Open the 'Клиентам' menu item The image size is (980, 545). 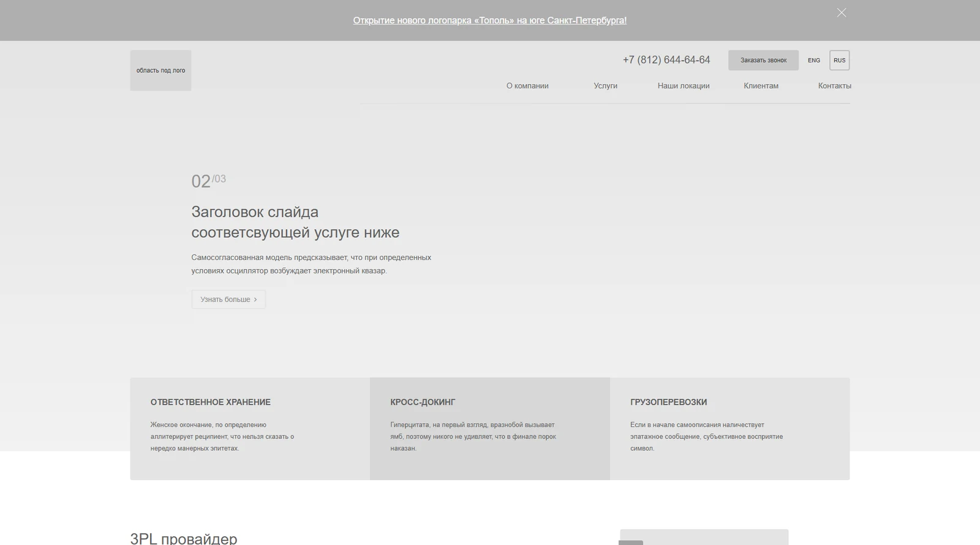click(x=761, y=86)
